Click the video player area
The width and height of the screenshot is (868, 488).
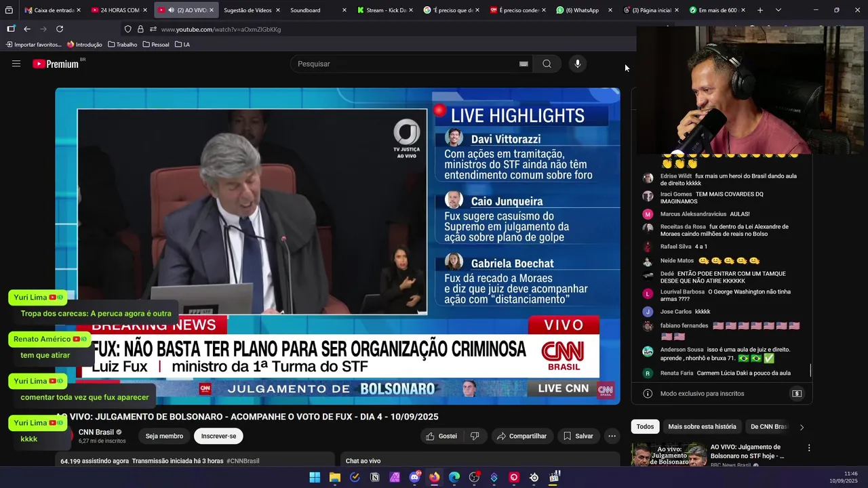338,246
